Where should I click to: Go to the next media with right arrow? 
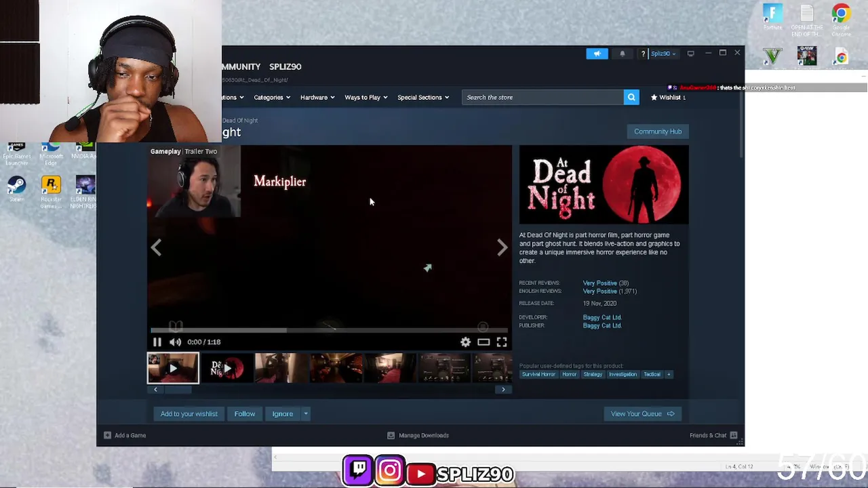(x=502, y=248)
